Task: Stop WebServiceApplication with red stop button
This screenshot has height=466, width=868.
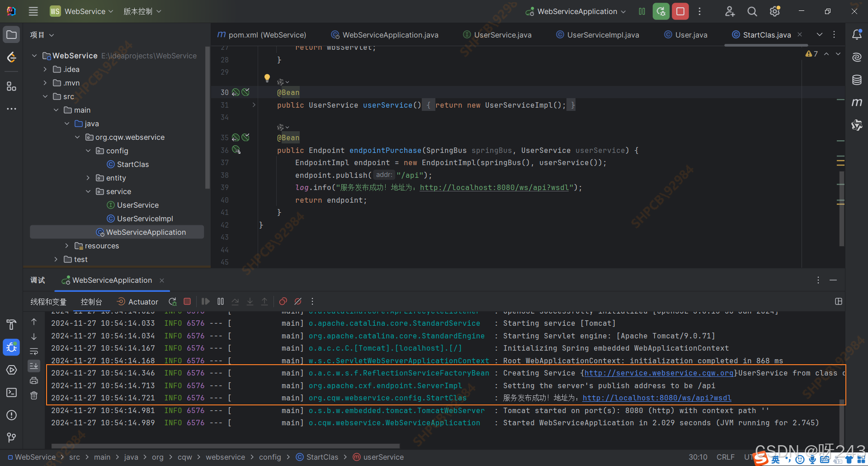Action: click(x=680, y=11)
